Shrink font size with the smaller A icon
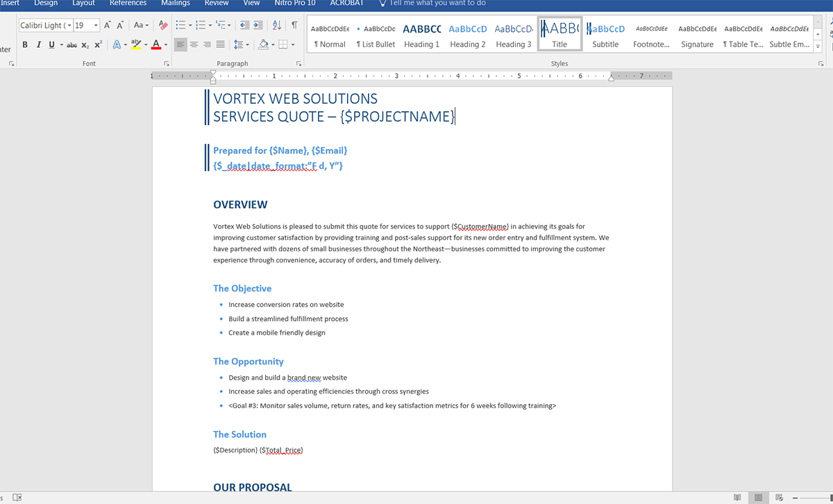Image resolution: width=833 pixels, height=504 pixels. (120, 26)
